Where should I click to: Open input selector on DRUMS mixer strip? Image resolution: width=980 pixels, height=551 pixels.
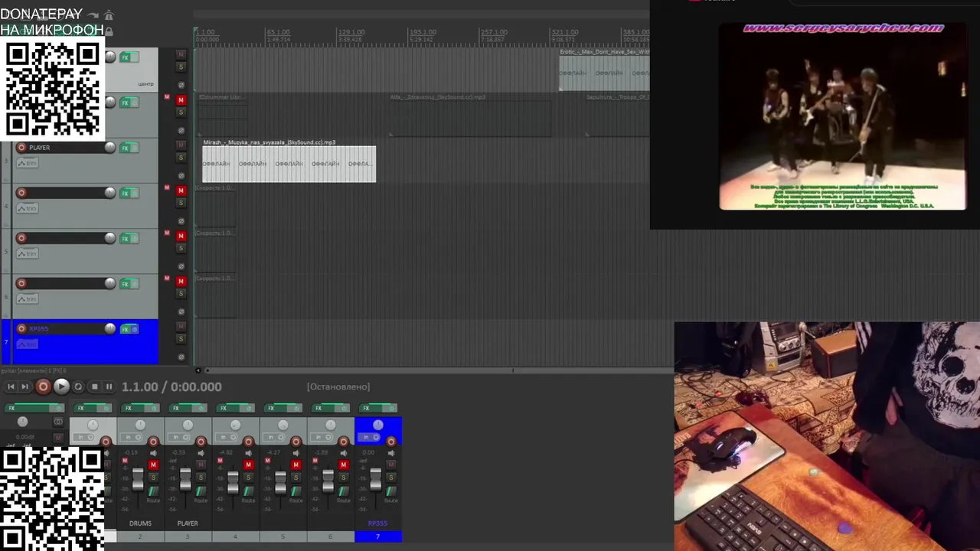132,437
